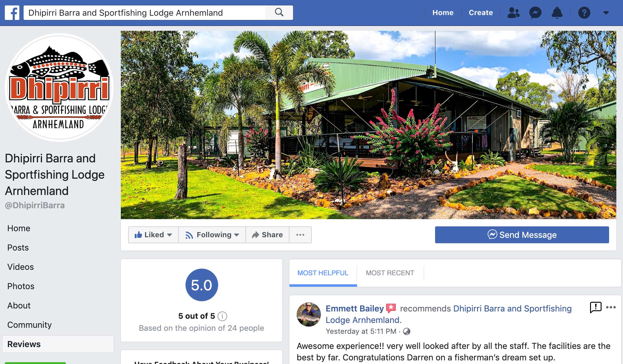Open the Quick Help question mark icon
This screenshot has width=623, height=364.
(x=584, y=13)
